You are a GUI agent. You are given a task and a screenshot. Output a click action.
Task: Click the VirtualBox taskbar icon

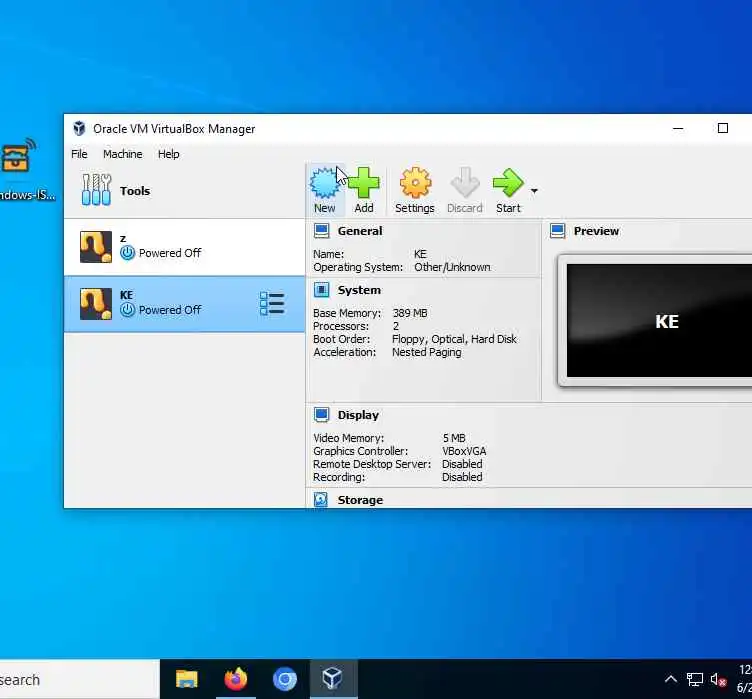[x=332, y=679]
